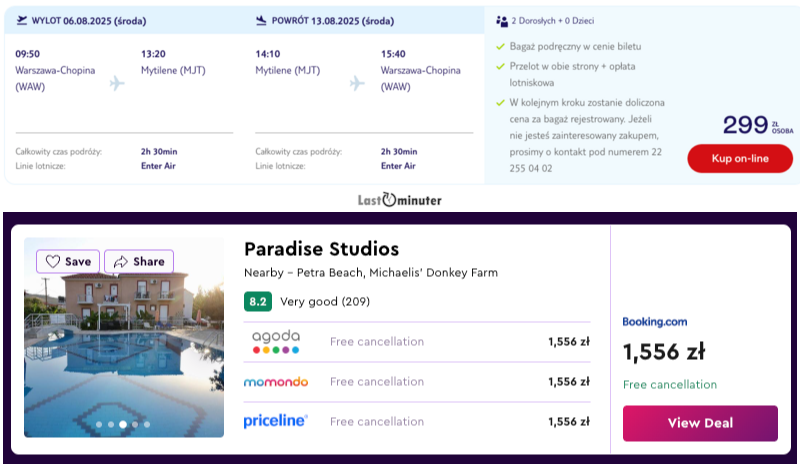The height and width of the screenshot is (464, 800).
Task: Click the green Free cancellation under Booking.com
Action: tap(670, 384)
